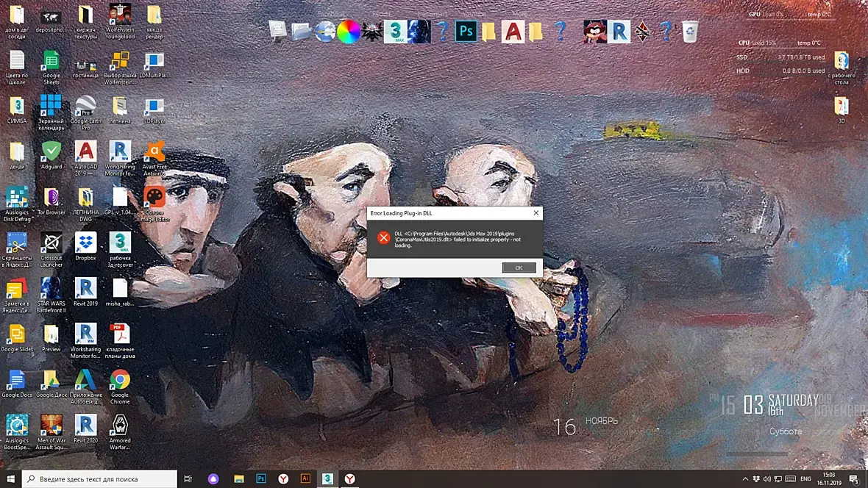Switch to Photoshop in the taskbar

click(x=260, y=479)
